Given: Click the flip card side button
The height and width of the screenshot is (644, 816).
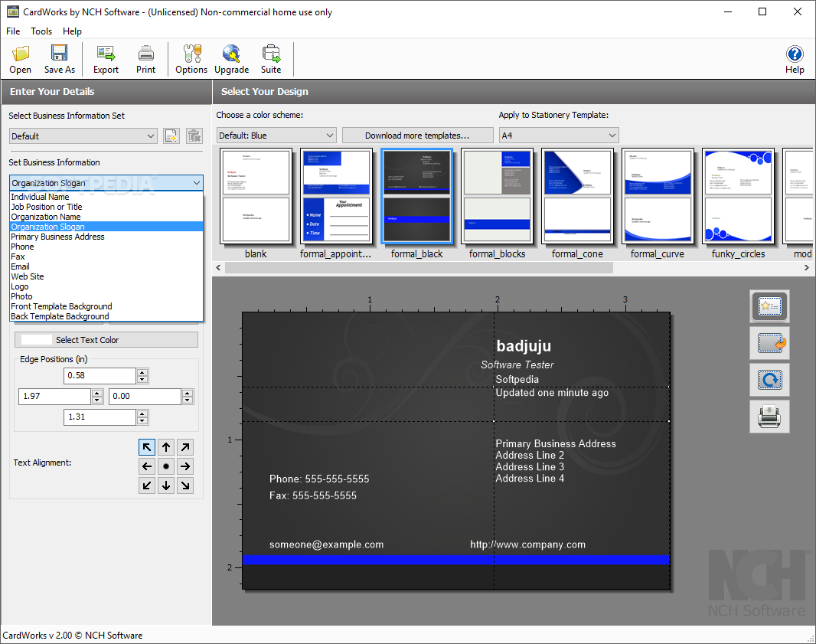Looking at the screenshot, I should click(x=769, y=344).
